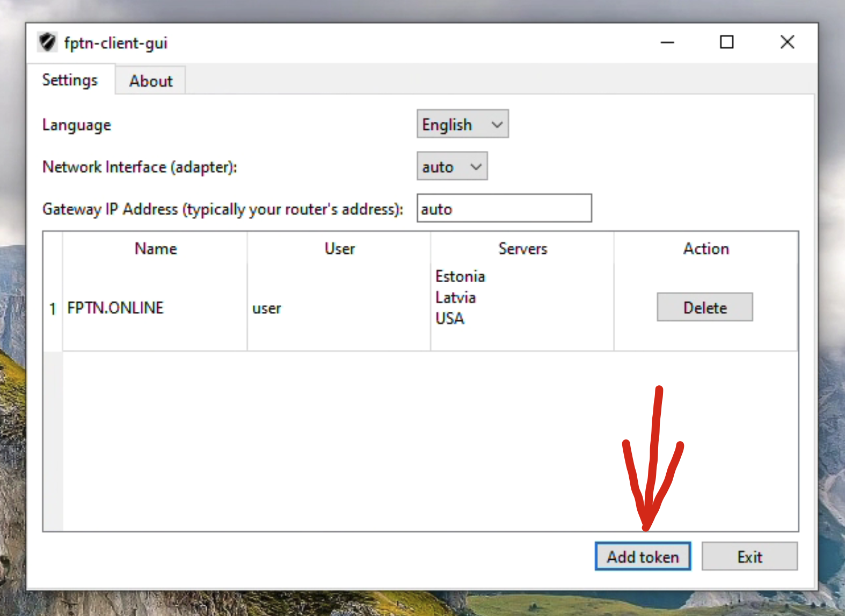
Task: Click the Add token button
Action: tap(643, 556)
